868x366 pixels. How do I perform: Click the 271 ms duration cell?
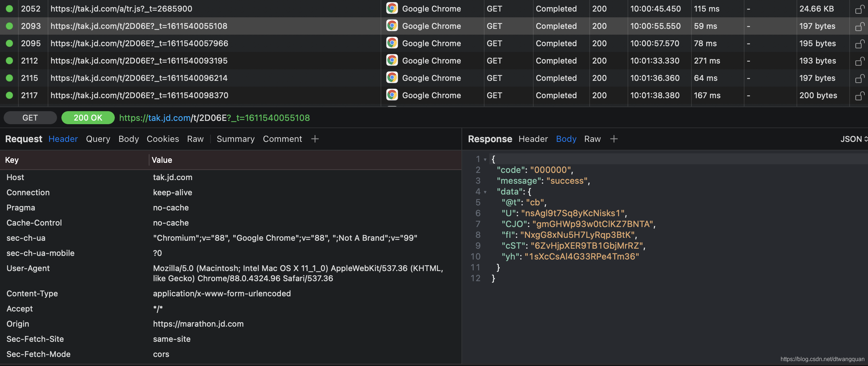point(707,61)
